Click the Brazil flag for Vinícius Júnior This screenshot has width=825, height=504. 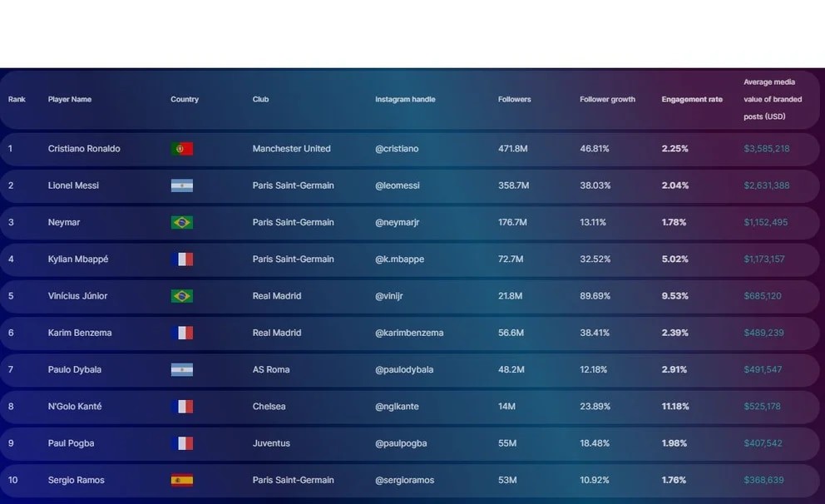pos(181,296)
